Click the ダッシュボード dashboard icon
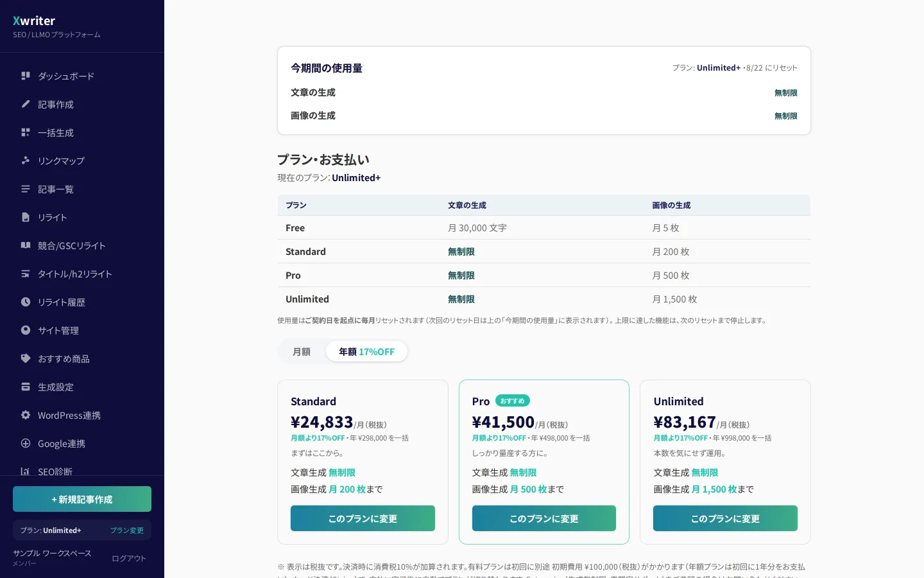 tap(26, 76)
